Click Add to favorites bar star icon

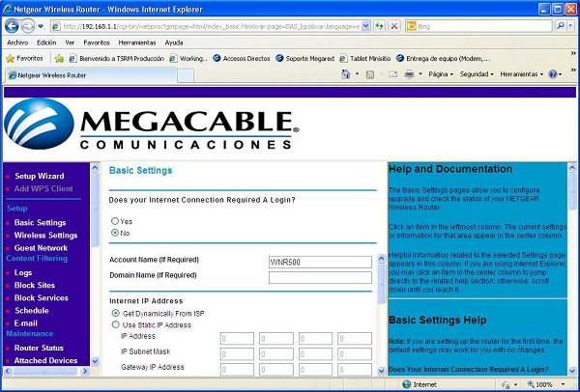coord(59,58)
